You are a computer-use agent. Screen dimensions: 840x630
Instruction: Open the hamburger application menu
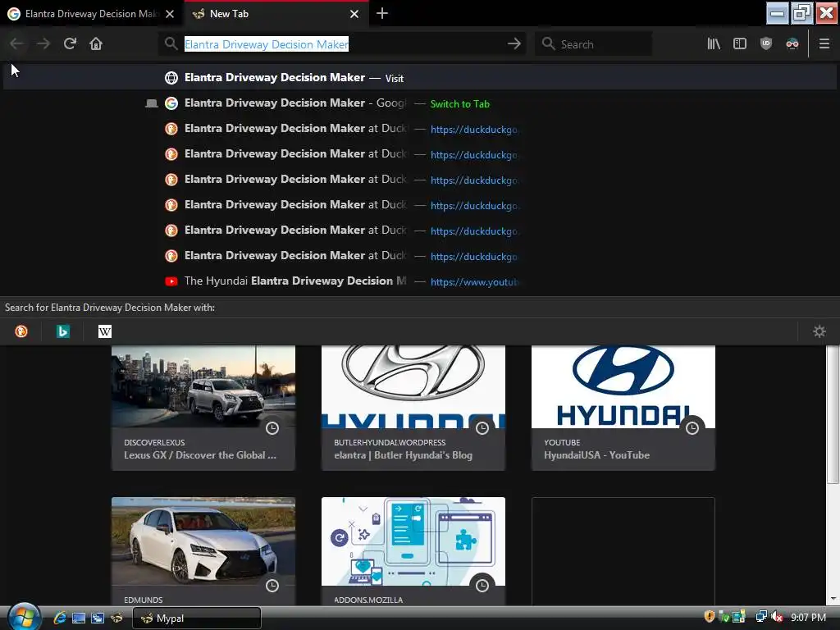[824, 44]
